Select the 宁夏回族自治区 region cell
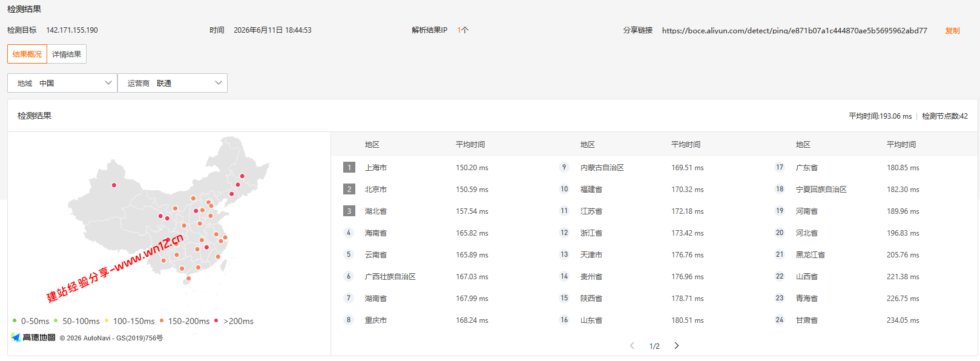The image size is (980, 361). point(821,190)
